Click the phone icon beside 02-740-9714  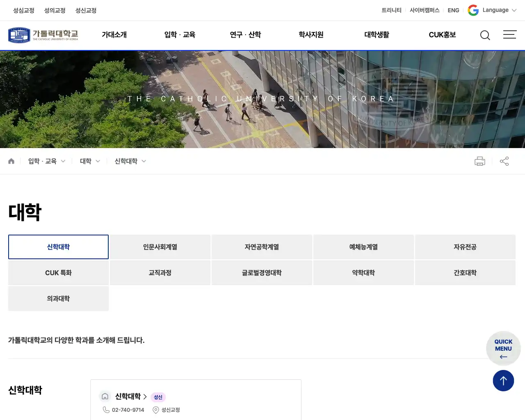pyautogui.click(x=106, y=410)
